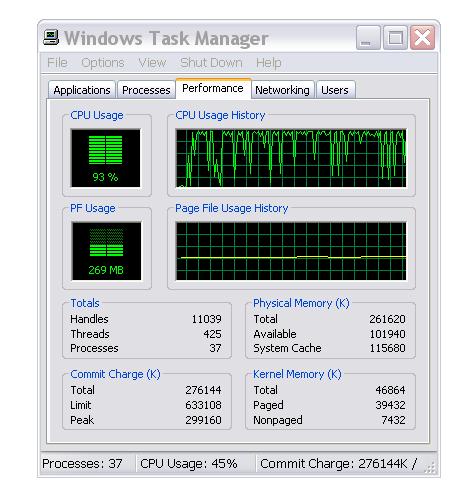Click the Page File Usage History graph
This screenshot has height=498, width=467.
pyautogui.click(x=291, y=251)
